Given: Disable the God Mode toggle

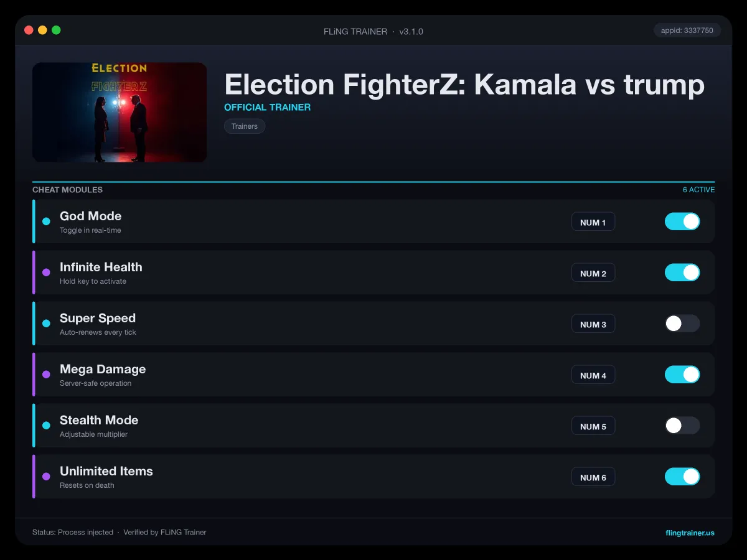Looking at the screenshot, I should click(x=682, y=222).
